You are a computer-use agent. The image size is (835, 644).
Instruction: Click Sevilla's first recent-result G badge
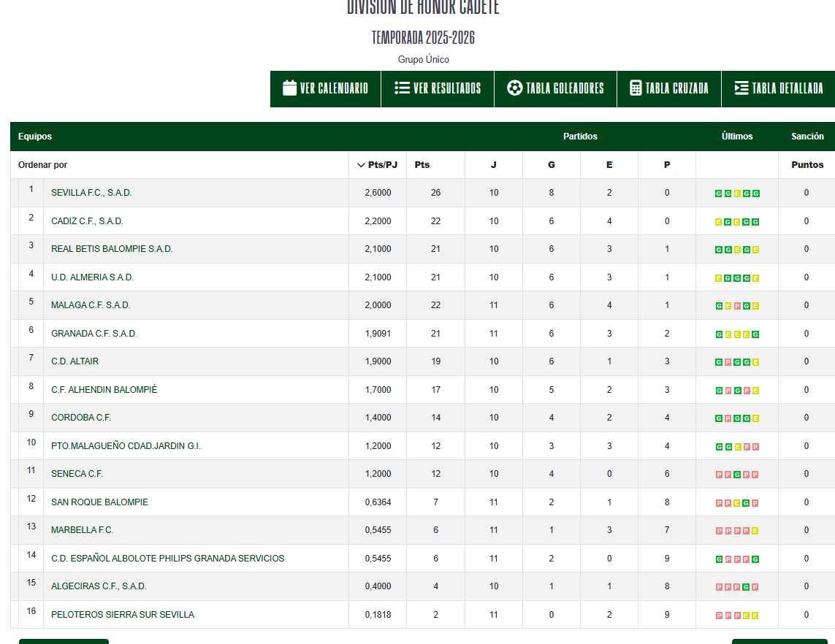(x=718, y=193)
